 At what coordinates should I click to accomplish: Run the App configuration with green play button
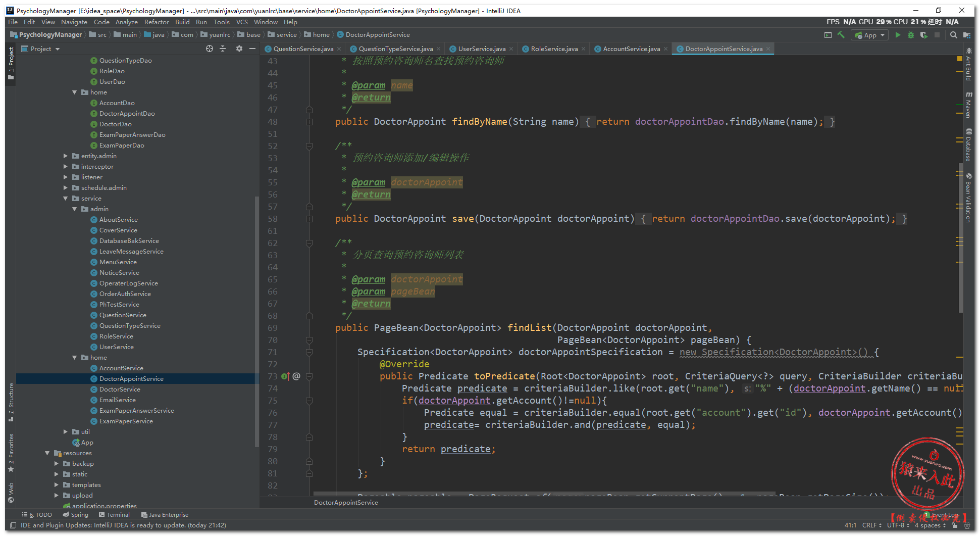click(x=897, y=35)
